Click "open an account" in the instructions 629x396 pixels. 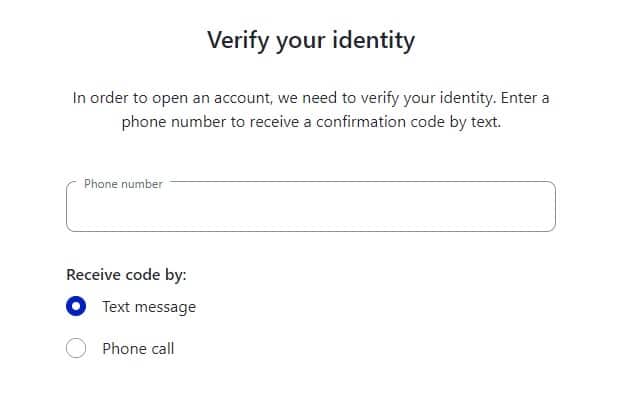tap(212, 98)
